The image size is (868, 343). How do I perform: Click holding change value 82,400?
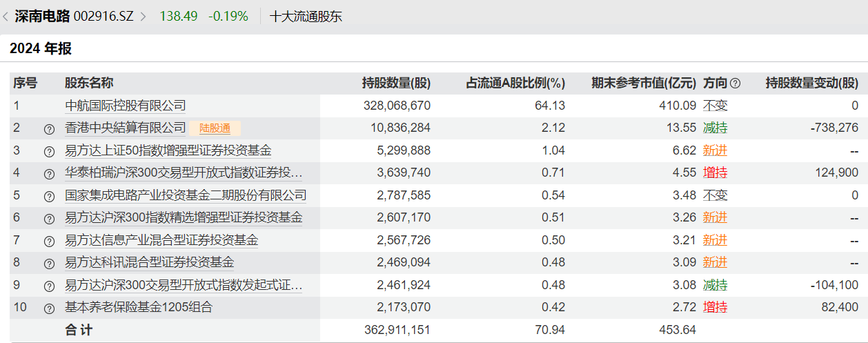tap(840, 307)
